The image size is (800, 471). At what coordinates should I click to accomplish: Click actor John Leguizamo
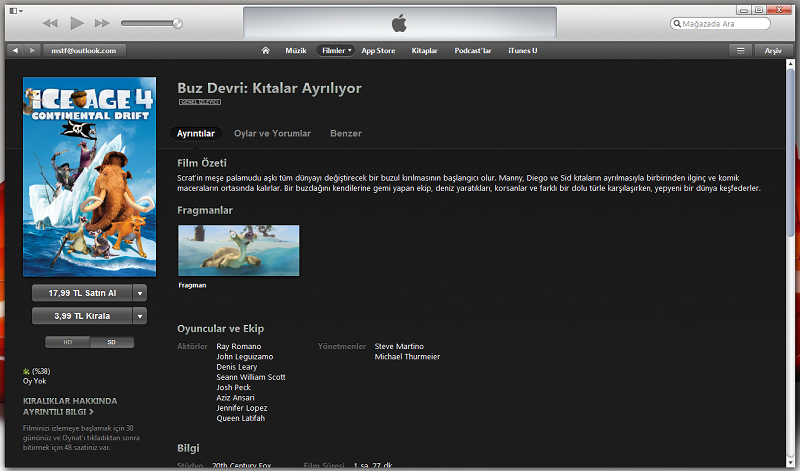click(244, 357)
